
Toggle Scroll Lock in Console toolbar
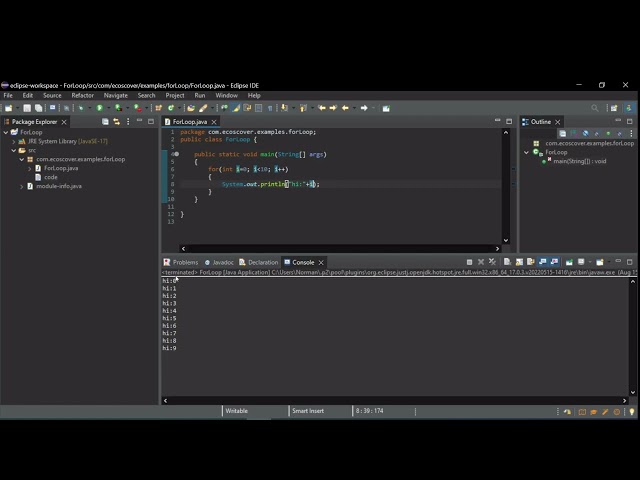(519, 262)
